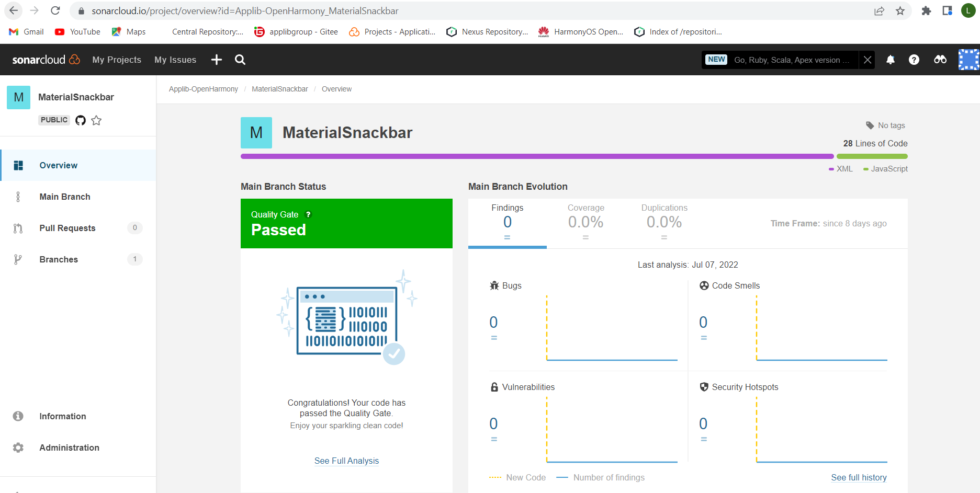Click Applib-OpenHarmony breadcrumb

click(x=204, y=89)
